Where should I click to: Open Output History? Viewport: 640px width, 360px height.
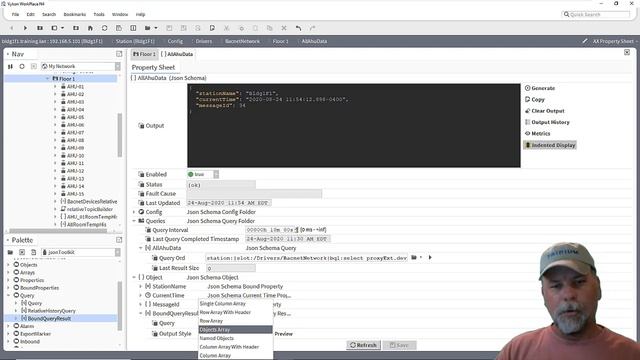(547, 122)
